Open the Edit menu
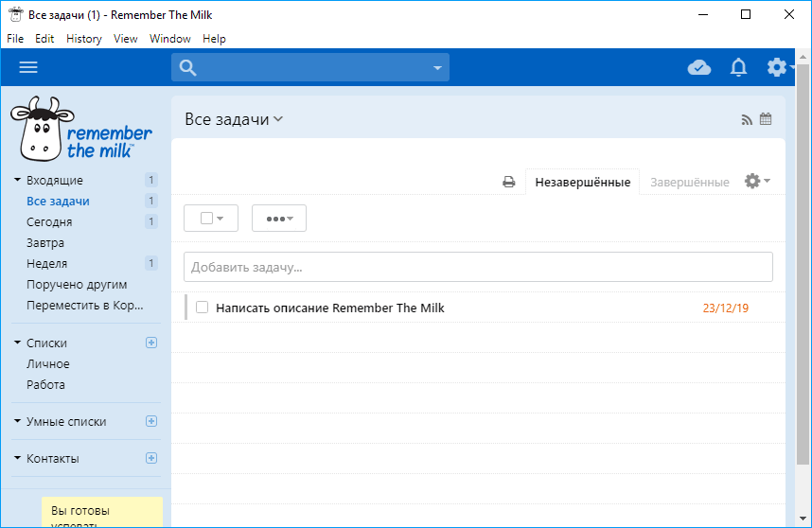Viewport: 812px width, 528px height. point(44,39)
